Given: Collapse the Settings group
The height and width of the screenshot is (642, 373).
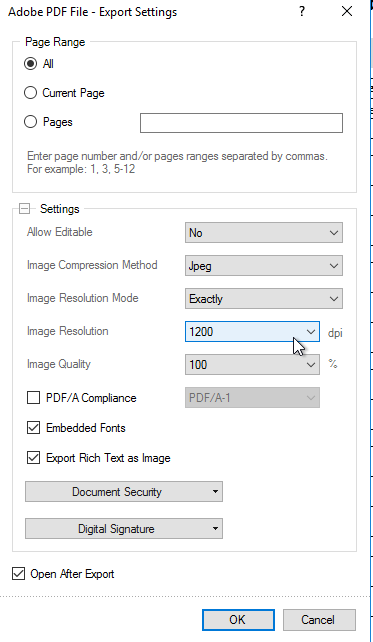Looking at the screenshot, I should click(x=25, y=209).
